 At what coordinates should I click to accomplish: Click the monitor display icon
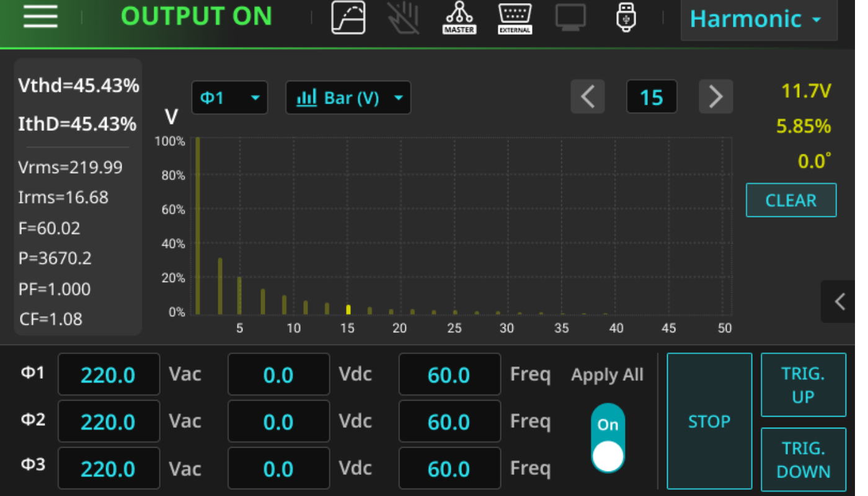pyautogui.click(x=570, y=17)
